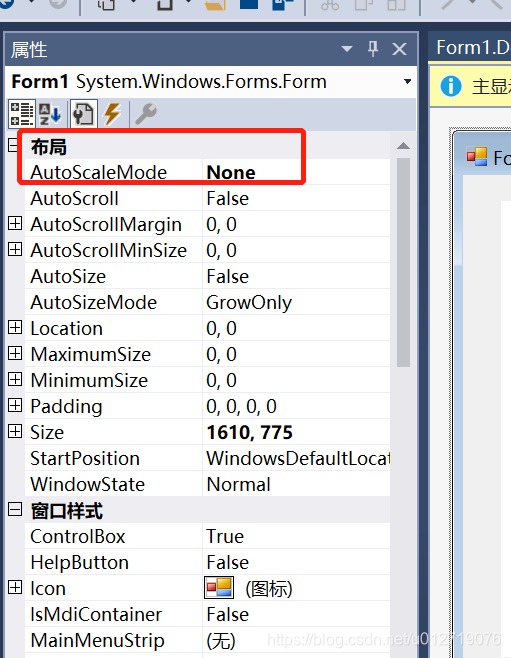Switch Properties panel to Categorized view
The image size is (511, 658).
point(22,113)
